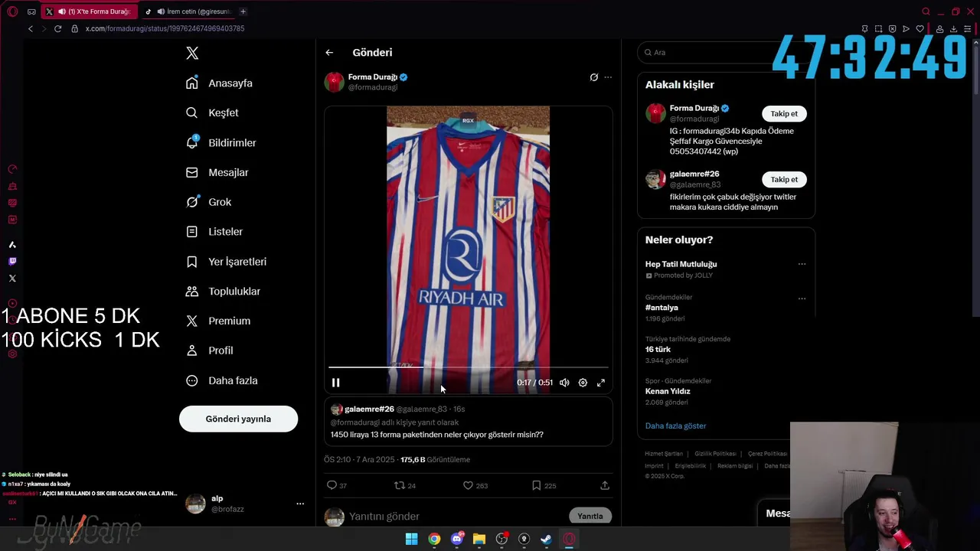Open Listeler from the sidebar
The image size is (980, 551).
[x=215, y=231]
